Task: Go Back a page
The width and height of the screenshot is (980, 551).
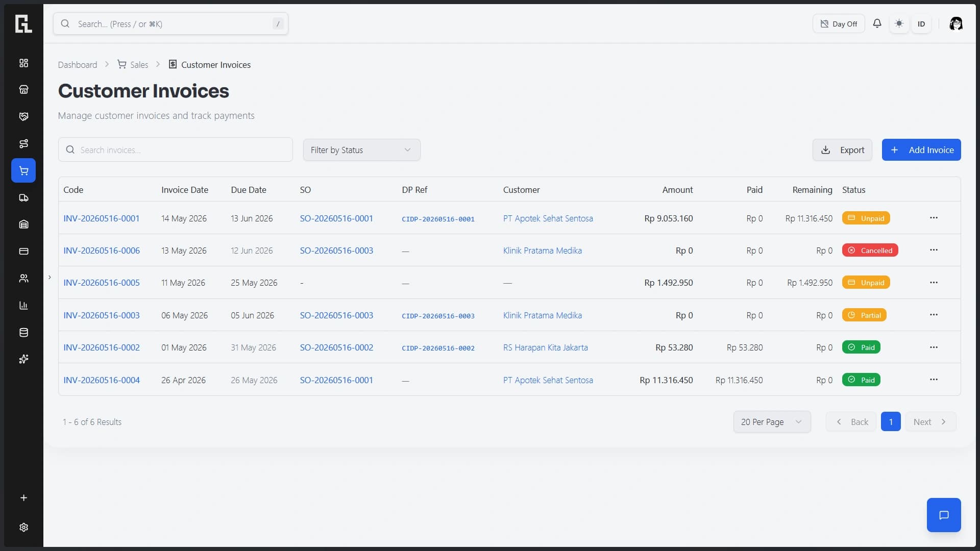Action: pyautogui.click(x=851, y=422)
